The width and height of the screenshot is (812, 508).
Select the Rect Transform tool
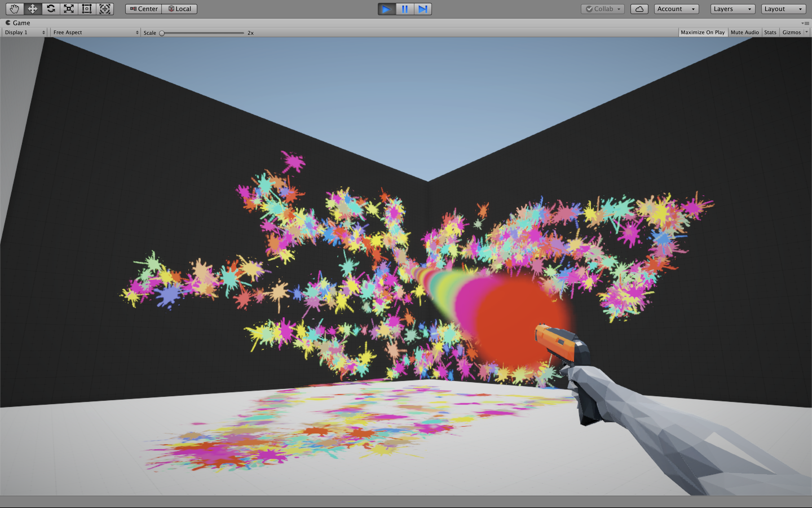87,9
